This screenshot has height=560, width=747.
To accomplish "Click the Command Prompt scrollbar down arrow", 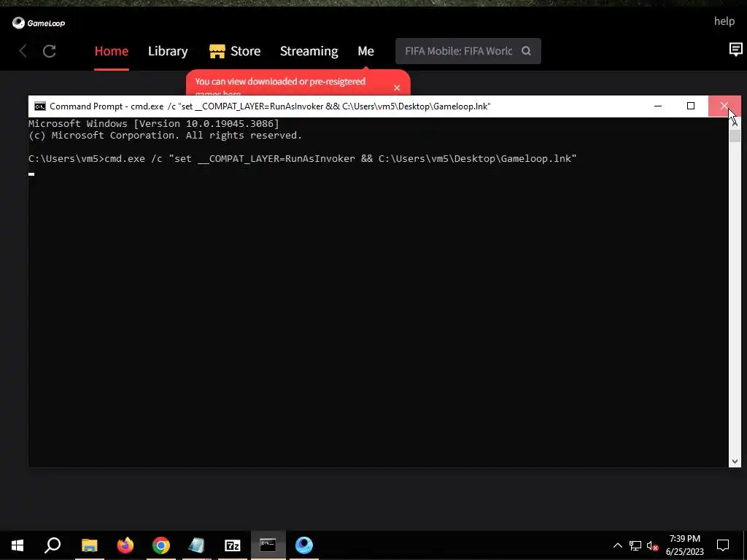I will (735, 461).
